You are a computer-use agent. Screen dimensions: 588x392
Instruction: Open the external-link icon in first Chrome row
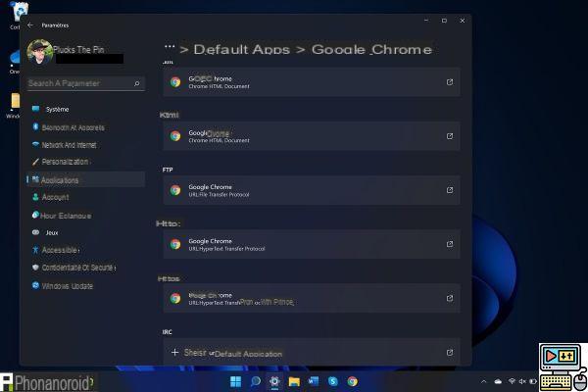tap(450, 82)
